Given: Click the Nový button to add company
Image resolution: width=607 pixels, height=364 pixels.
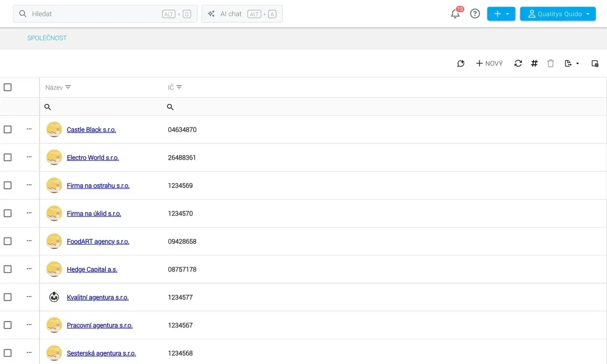Looking at the screenshot, I should [x=489, y=63].
